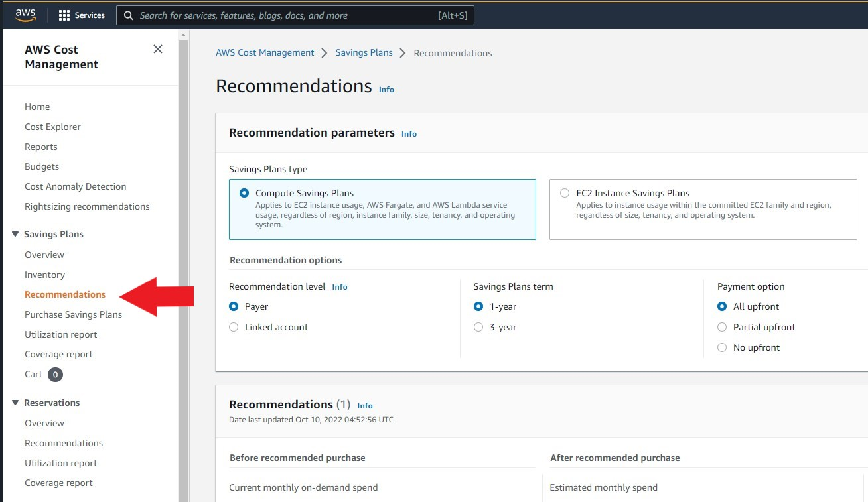The height and width of the screenshot is (502, 868).
Task: Click the Cart count badge
Action: click(x=56, y=375)
